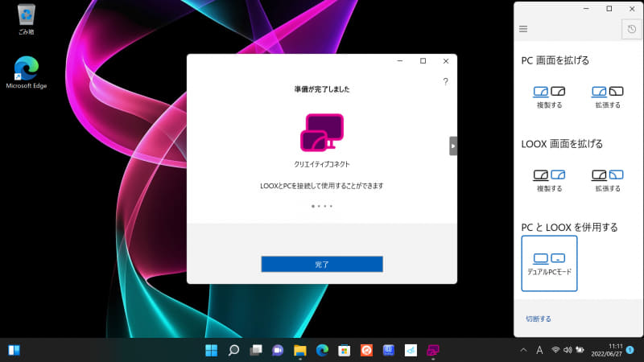The height and width of the screenshot is (362, 644).
Task: Toggle IME input mode A indicator
Action: point(539,350)
